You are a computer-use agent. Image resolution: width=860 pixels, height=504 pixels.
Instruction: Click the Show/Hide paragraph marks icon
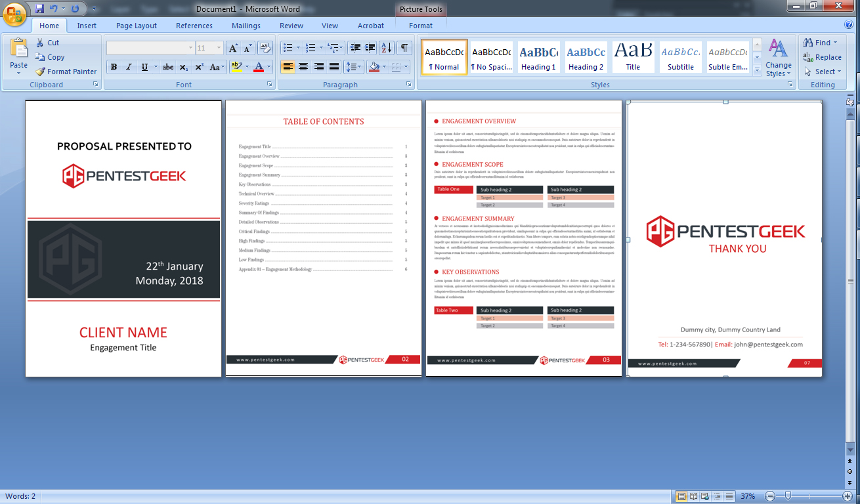click(404, 48)
